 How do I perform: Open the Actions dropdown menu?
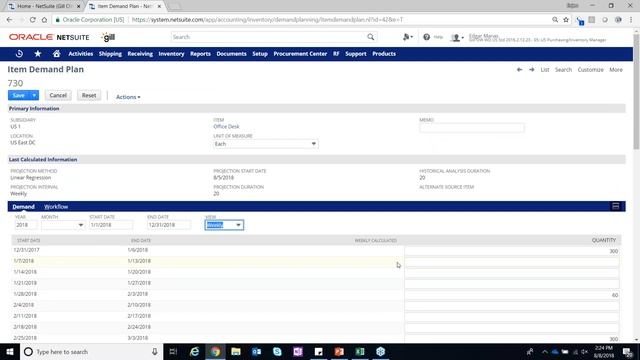pyautogui.click(x=128, y=97)
